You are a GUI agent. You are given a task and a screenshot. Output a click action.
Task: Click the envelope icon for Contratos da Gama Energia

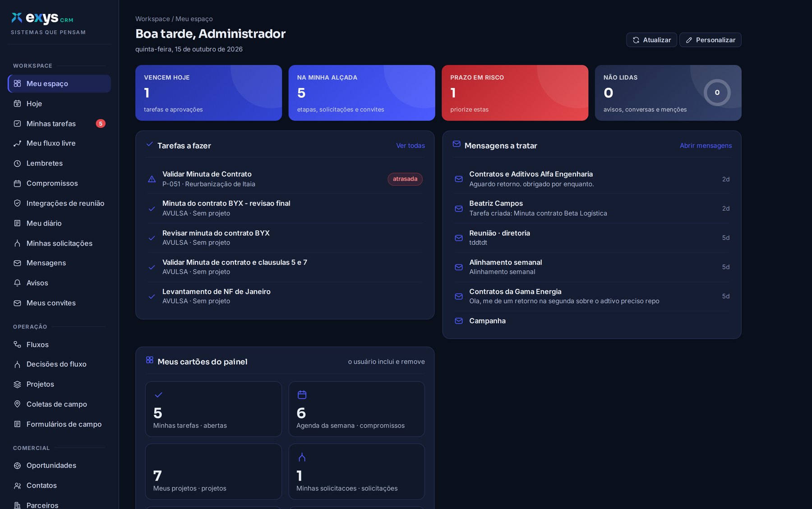pos(459,296)
